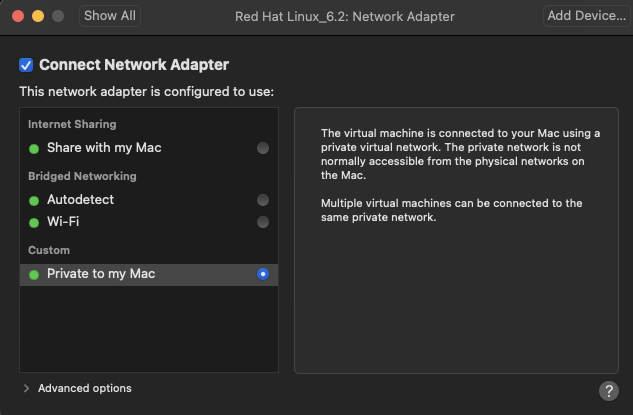Click the Connect Network Adapter label text
The image size is (633, 415).
pyautogui.click(x=134, y=65)
